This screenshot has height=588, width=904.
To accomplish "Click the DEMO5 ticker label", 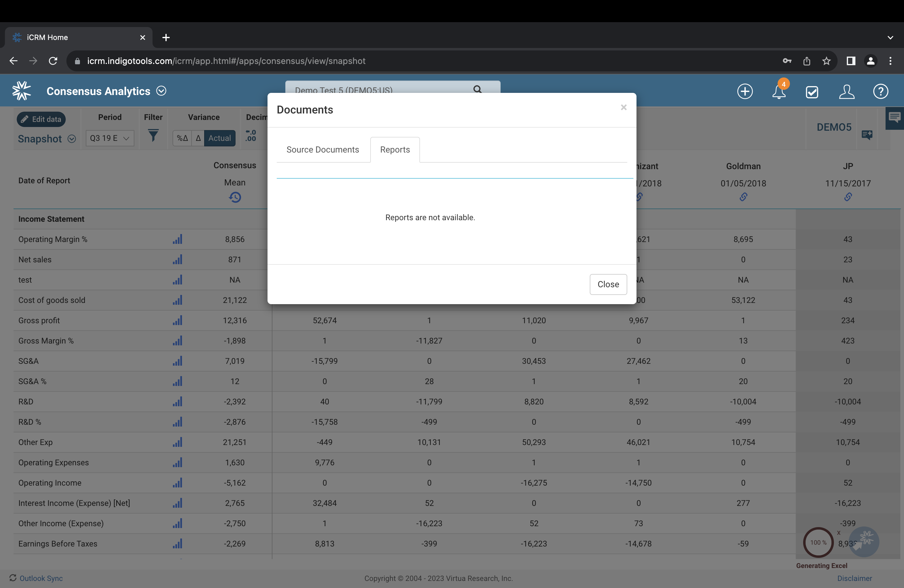I will 834,127.
